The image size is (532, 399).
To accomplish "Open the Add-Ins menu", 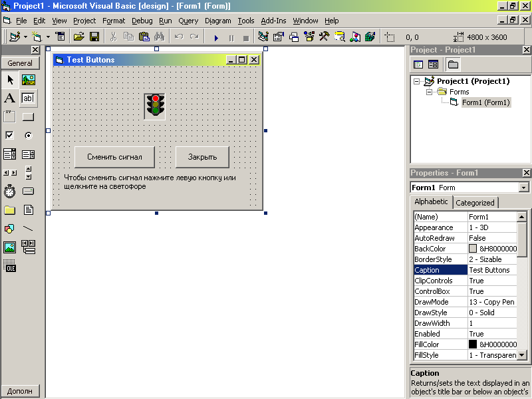I will [x=273, y=21].
